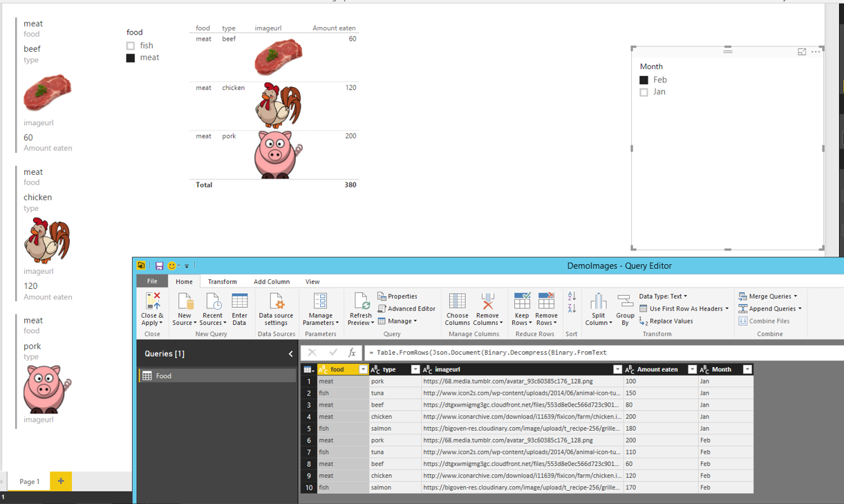This screenshot has width=844, height=504.
Task: Add a new report page with plus button
Action: [x=60, y=481]
